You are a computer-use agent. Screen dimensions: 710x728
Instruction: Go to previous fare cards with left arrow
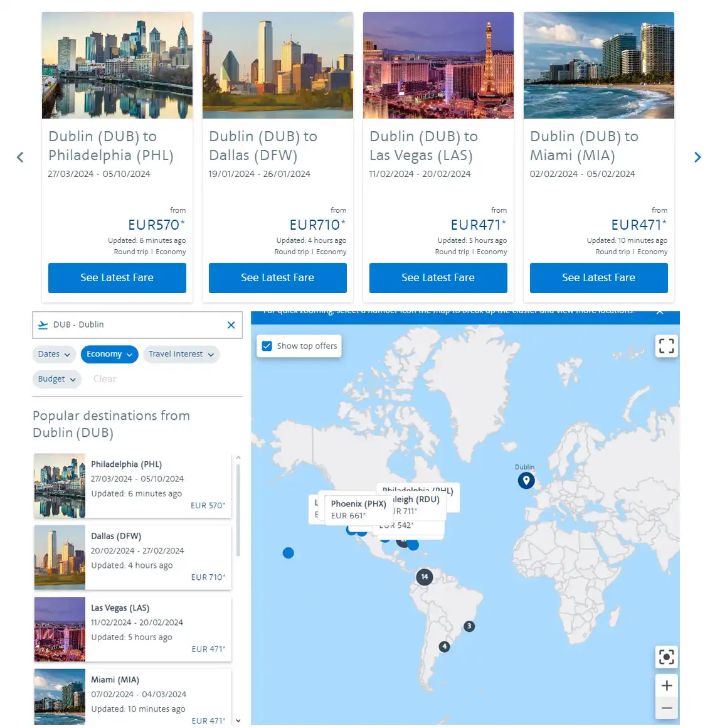20,158
